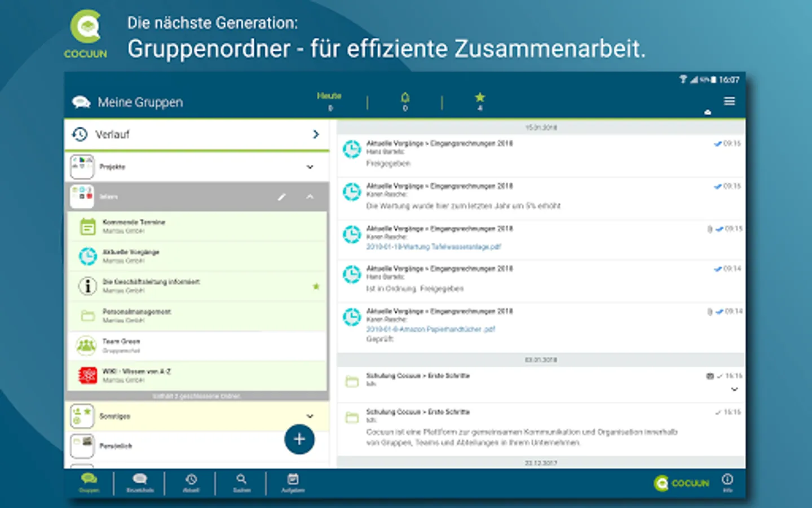Open the starred favorites counter

coord(480,101)
